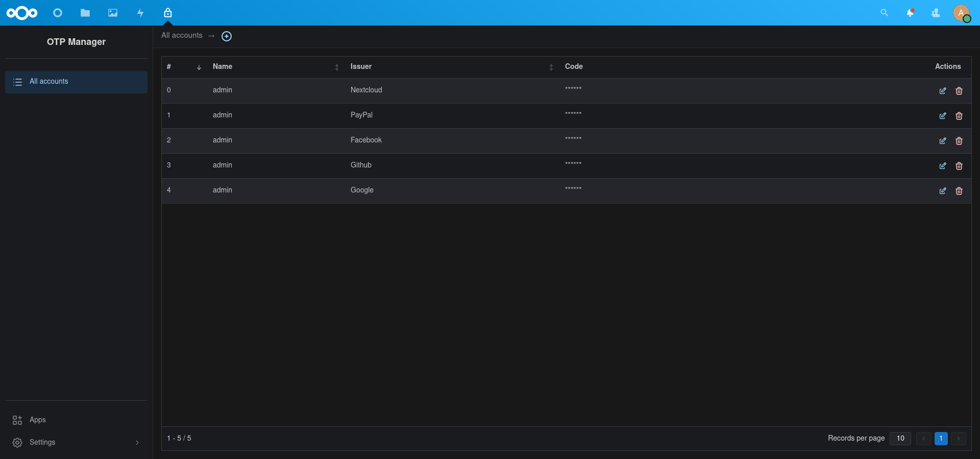Open Settings in the sidebar
The height and width of the screenshot is (459, 980).
76,442
